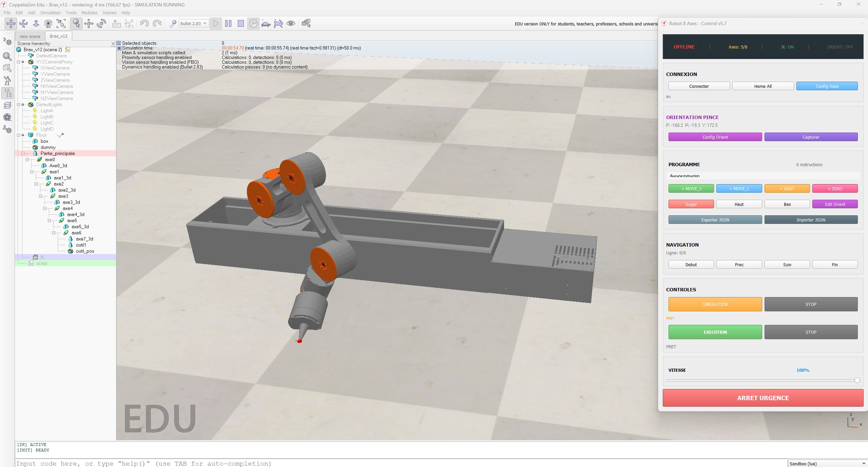Open the Modules menu
The width and height of the screenshot is (868, 467).
click(x=89, y=13)
